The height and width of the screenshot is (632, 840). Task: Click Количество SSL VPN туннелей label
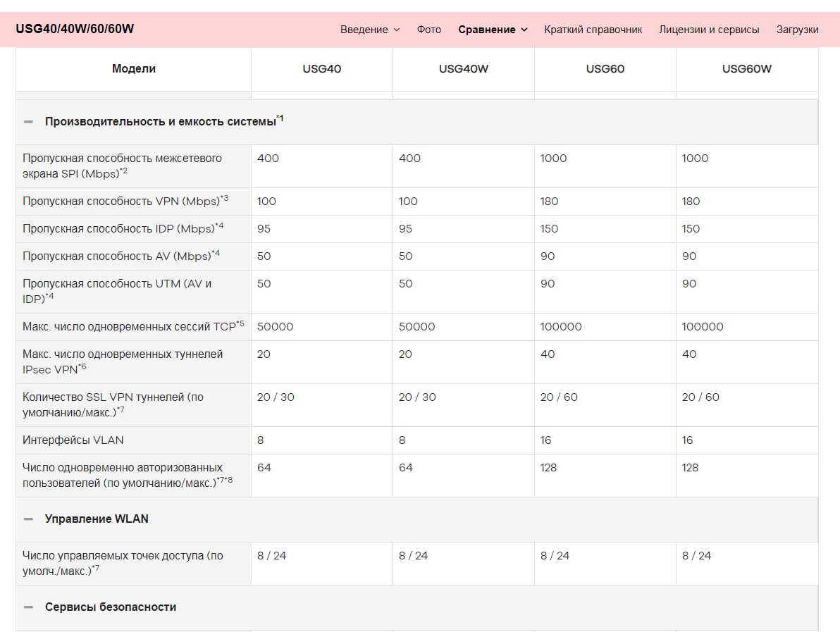pos(113,404)
